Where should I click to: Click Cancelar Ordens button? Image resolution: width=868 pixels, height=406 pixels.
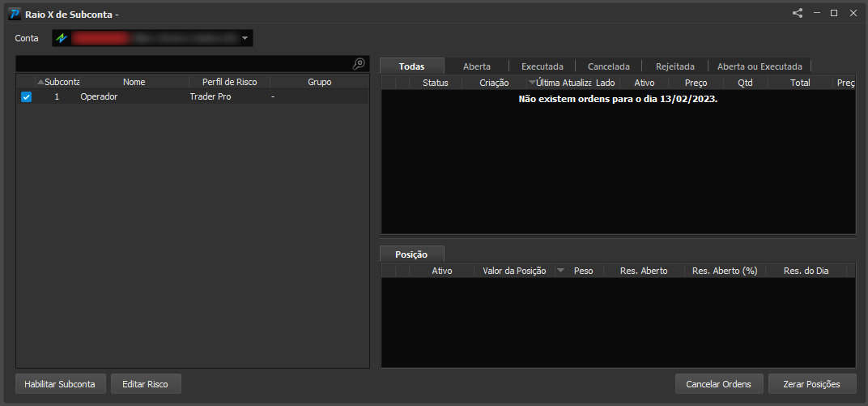(718, 384)
